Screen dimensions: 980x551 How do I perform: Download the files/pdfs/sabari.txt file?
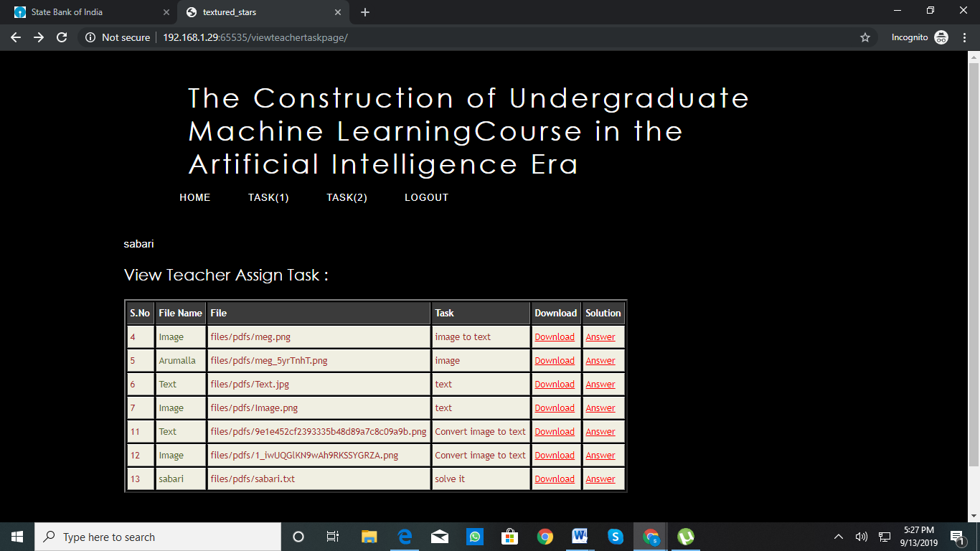tap(555, 479)
